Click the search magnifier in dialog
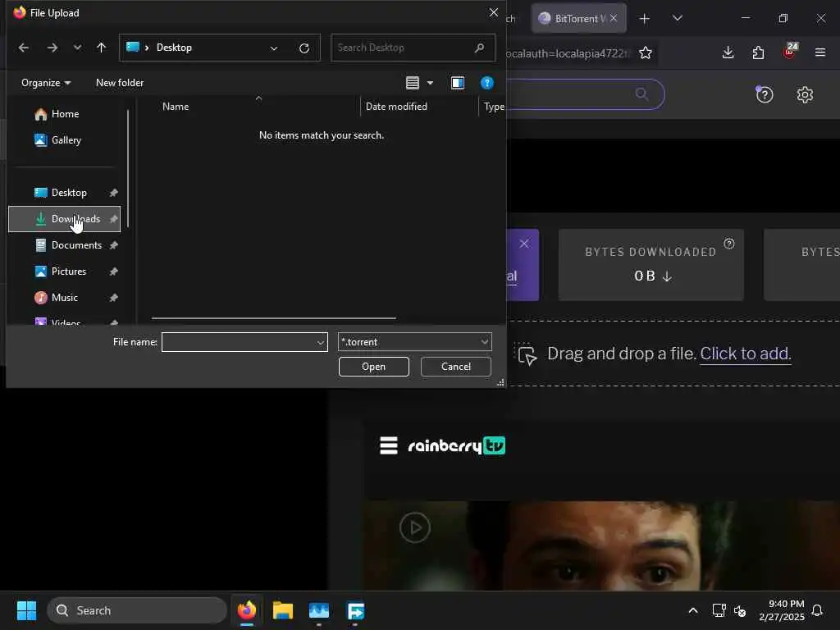840x630 pixels. click(x=479, y=48)
